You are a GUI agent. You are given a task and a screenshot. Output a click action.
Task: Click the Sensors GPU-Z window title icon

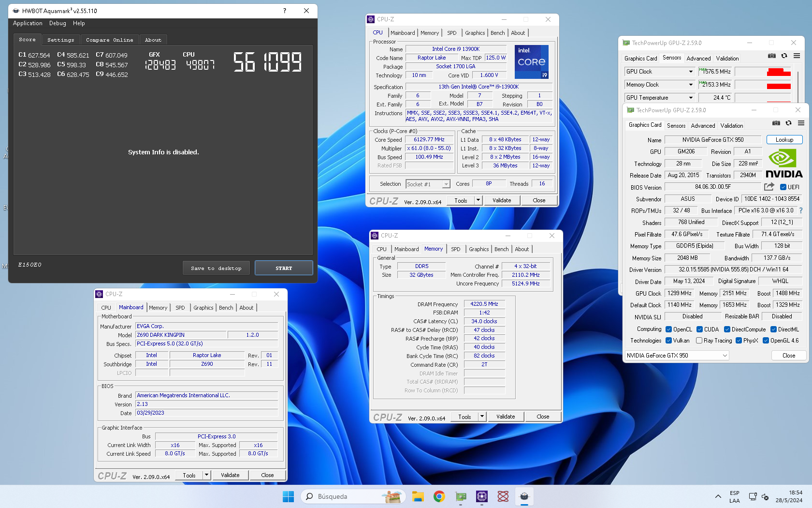(x=626, y=43)
